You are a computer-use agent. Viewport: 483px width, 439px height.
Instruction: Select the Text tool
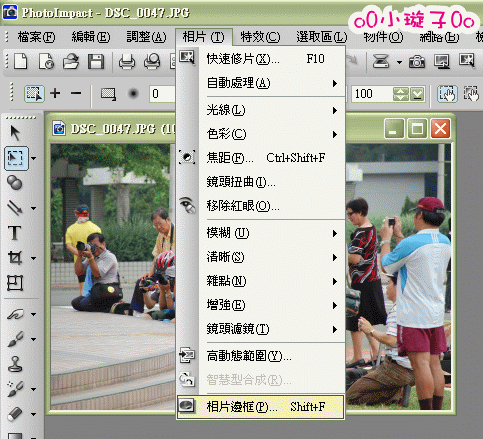tap(15, 233)
